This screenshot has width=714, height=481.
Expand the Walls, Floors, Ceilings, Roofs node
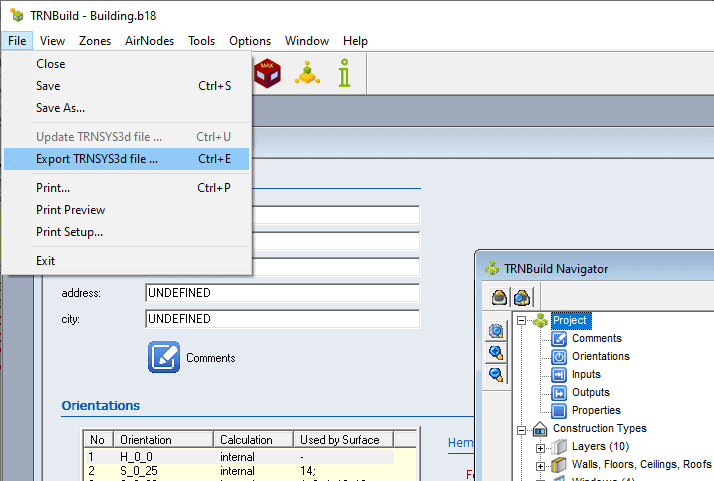pyautogui.click(x=540, y=465)
